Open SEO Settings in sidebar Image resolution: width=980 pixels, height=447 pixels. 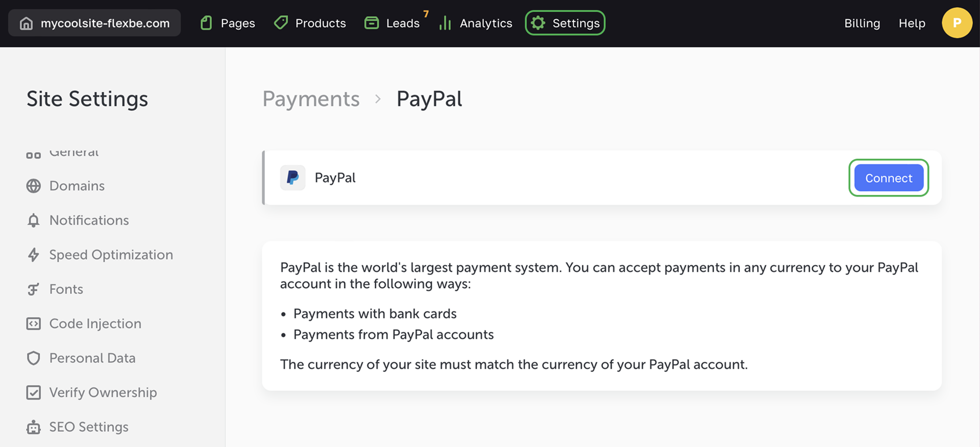[88, 427]
